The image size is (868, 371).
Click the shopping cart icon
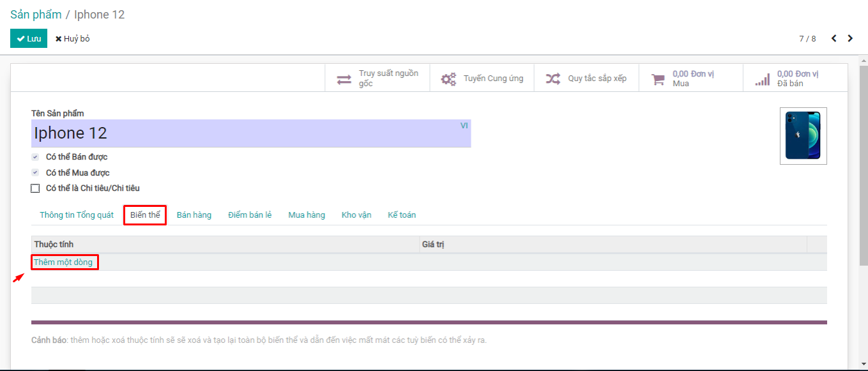(658, 79)
